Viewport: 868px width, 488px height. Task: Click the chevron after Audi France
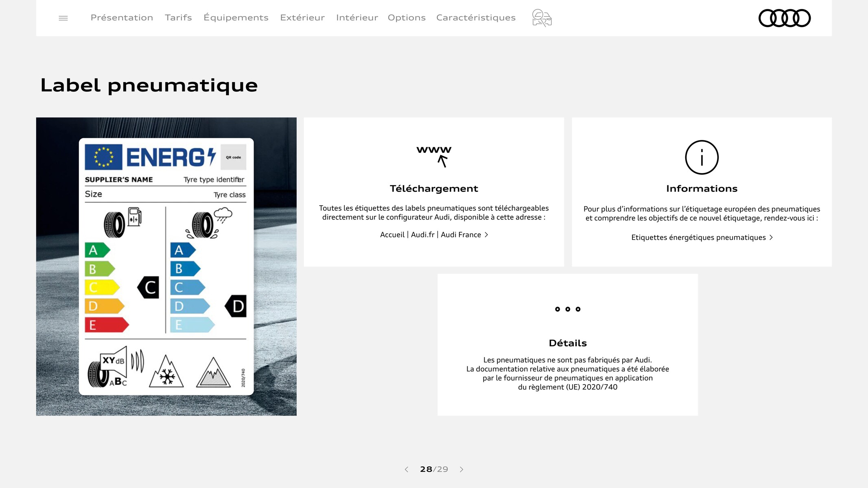pyautogui.click(x=486, y=235)
